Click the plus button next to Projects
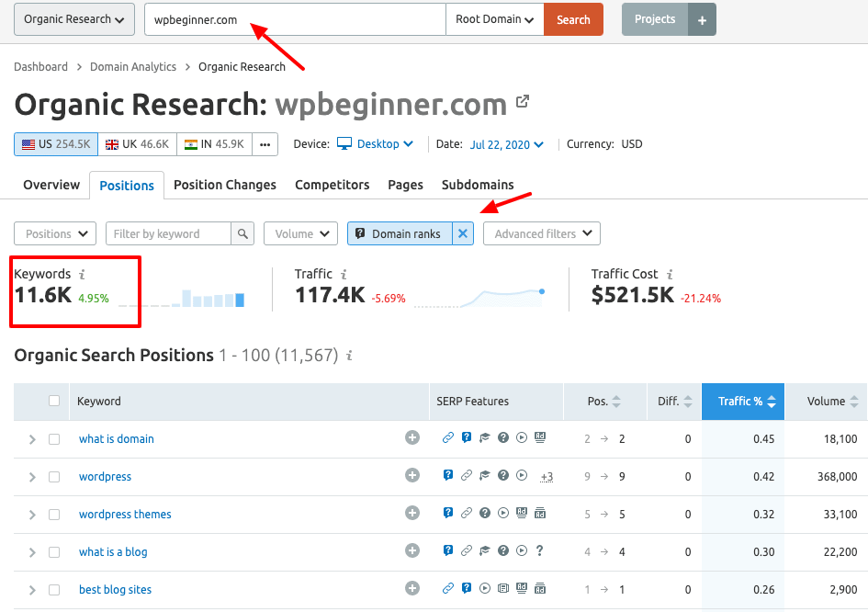This screenshot has width=868, height=612. coord(702,19)
